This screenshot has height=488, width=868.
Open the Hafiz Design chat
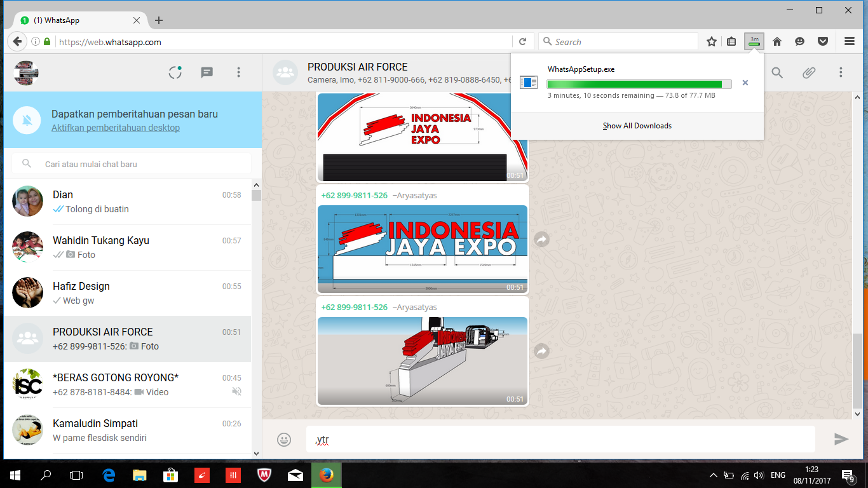pos(128,294)
